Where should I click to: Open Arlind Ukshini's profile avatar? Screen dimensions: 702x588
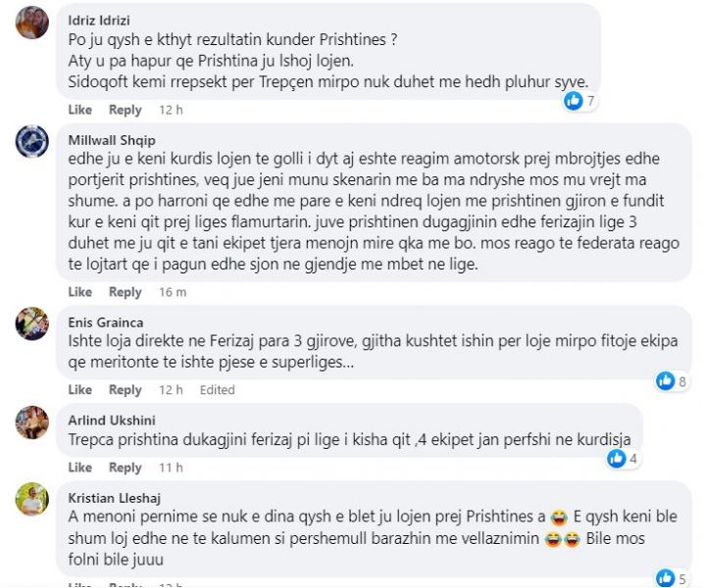click(31, 422)
